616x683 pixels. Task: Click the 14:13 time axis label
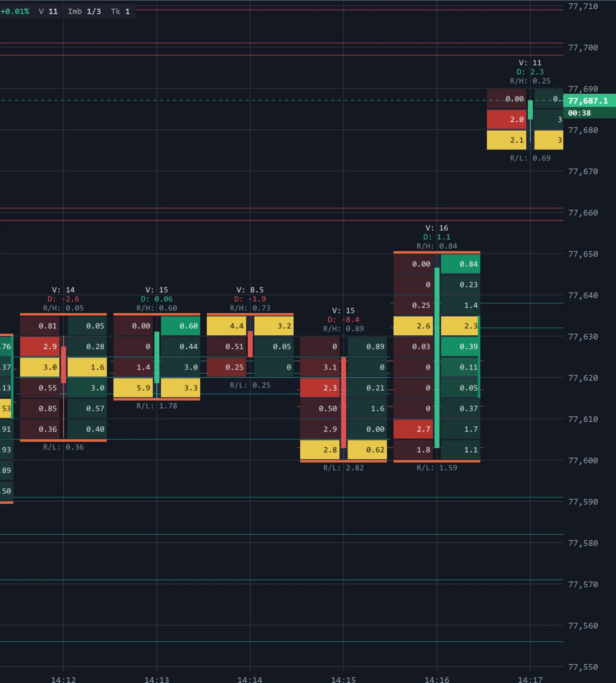tap(157, 679)
